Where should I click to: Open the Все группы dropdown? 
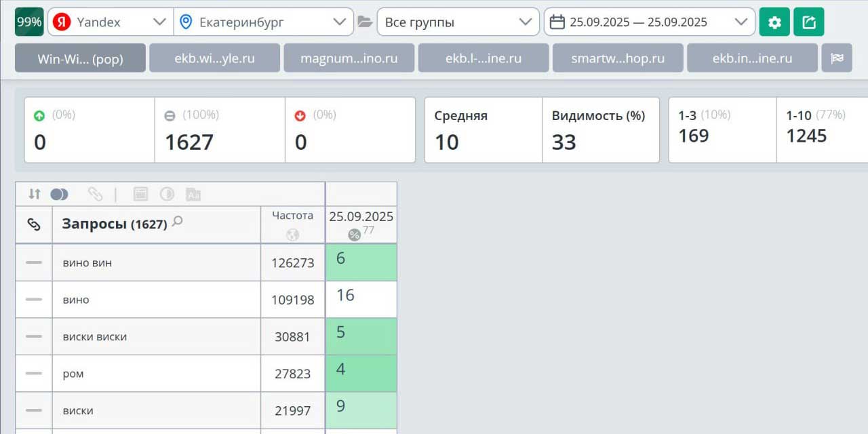(x=458, y=22)
